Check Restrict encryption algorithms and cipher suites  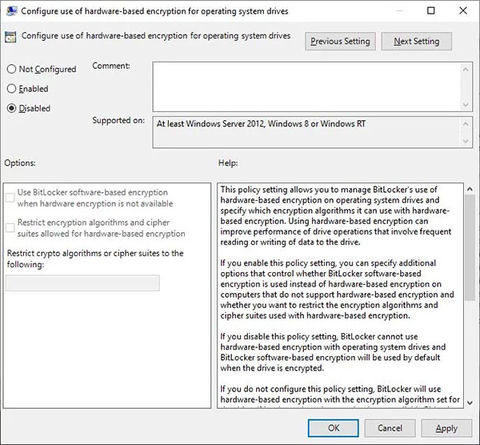click(x=10, y=228)
